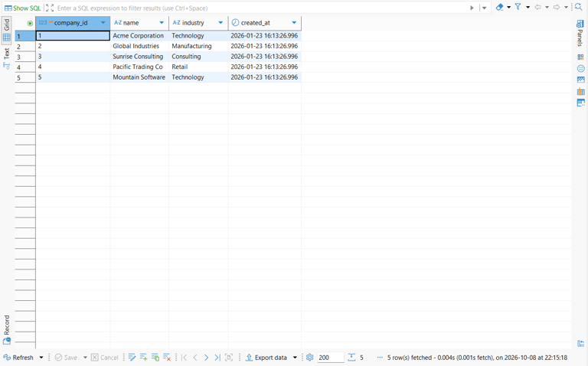Screen dimensions: 588x366
Task: Open the name column filter dropdown
Action: click(162, 23)
